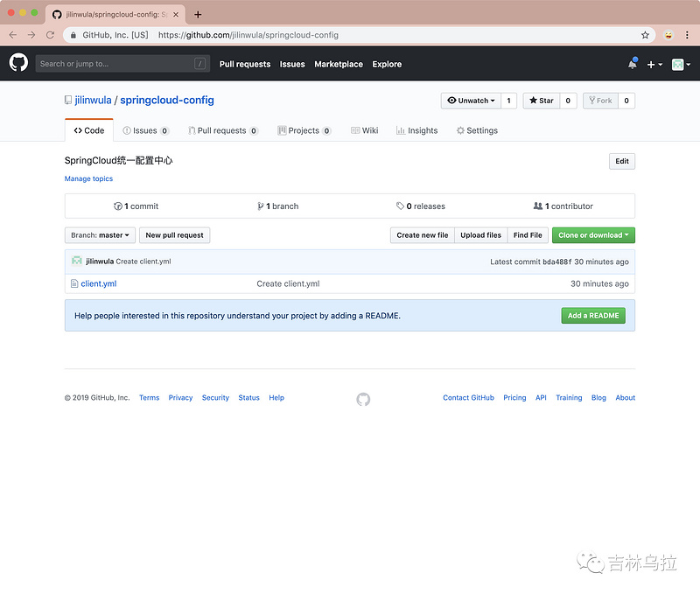
Task: View forks count next to Fork
Action: point(626,101)
